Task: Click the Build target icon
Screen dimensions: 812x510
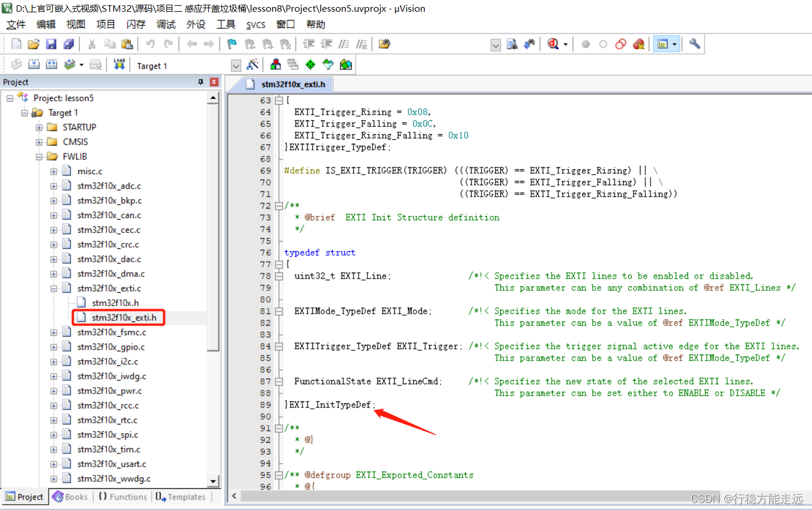Action: 34,64
